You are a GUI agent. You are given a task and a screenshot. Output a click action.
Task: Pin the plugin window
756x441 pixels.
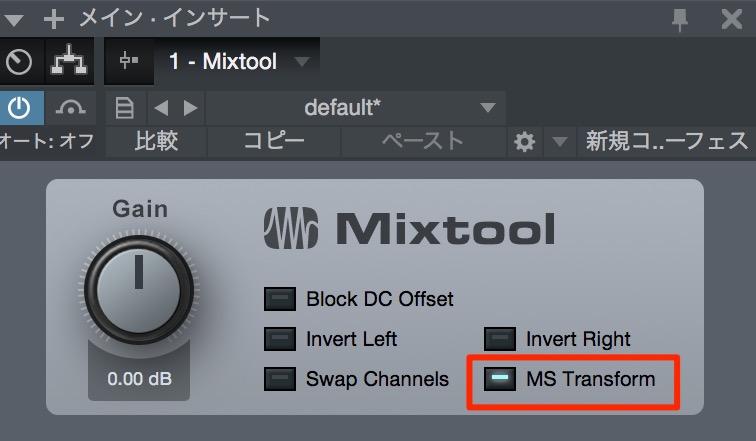pyautogui.click(x=680, y=20)
